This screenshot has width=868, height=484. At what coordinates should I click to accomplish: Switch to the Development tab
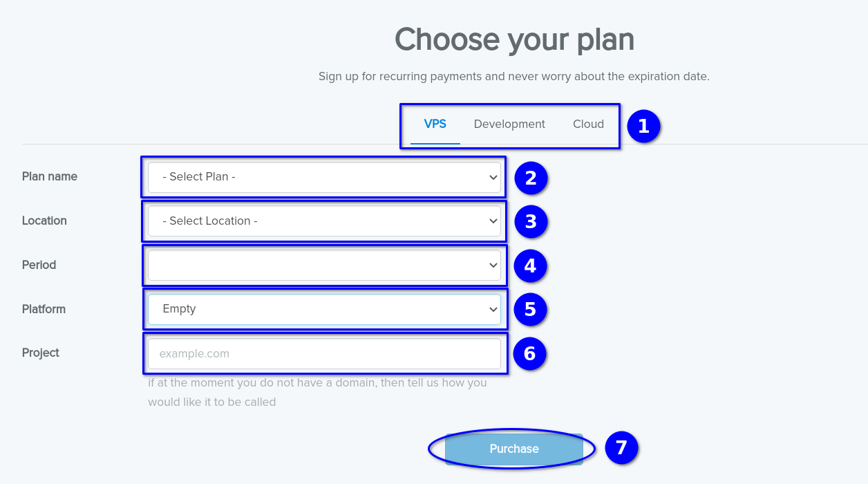point(509,124)
